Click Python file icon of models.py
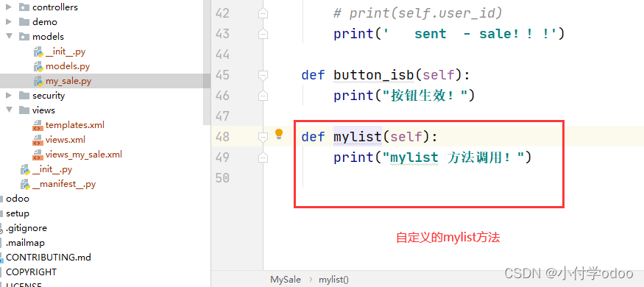This screenshot has height=287, width=644. (38, 66)
